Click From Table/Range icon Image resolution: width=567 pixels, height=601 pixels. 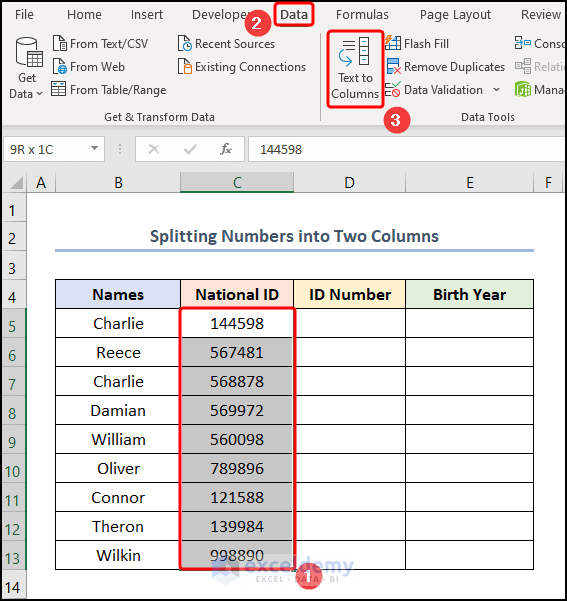[59, 89]
